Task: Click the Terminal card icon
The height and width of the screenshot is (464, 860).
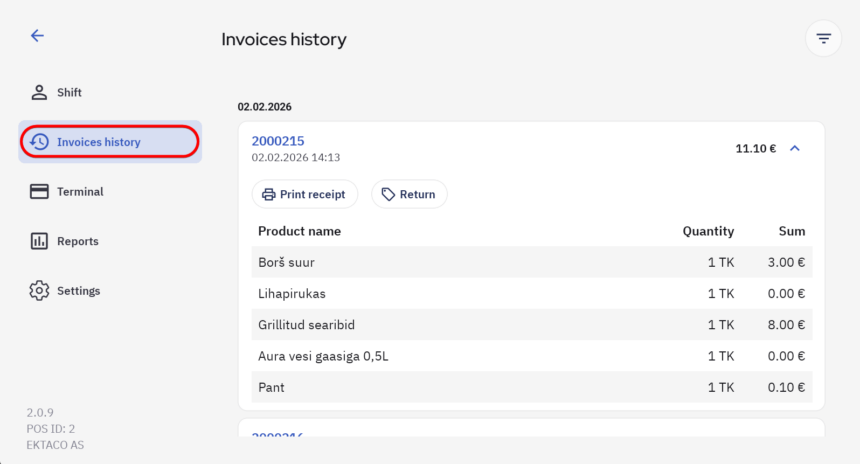Action: (x=39, y=192)
